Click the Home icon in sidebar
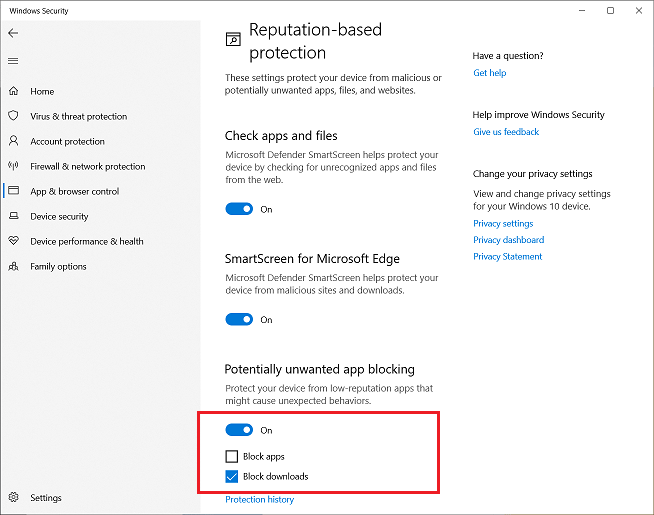 click(x=13, y=91)
